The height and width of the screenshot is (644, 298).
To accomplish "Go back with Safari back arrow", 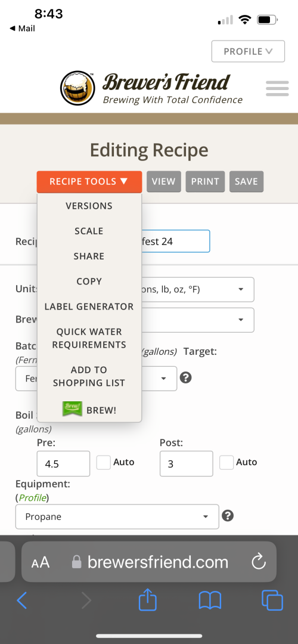I will (x=22, y=600).
